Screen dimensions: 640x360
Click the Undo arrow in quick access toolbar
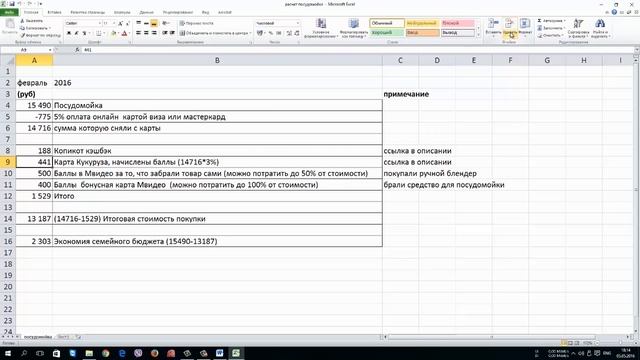20,4
